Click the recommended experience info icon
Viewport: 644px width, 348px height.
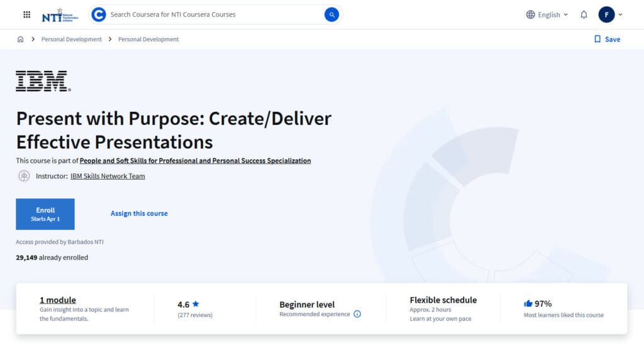pyautogui.click(x=357, y=314)
